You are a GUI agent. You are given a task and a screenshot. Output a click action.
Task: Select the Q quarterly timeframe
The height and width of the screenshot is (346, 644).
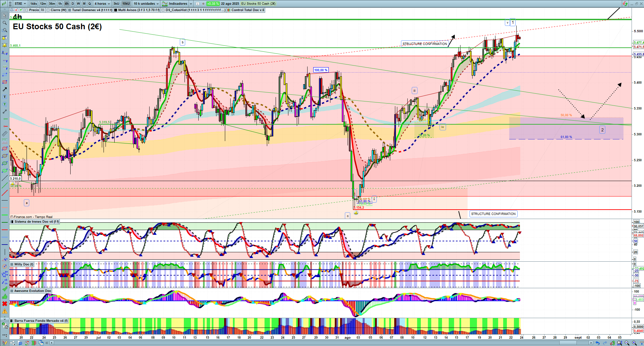(x=89, y=4)
